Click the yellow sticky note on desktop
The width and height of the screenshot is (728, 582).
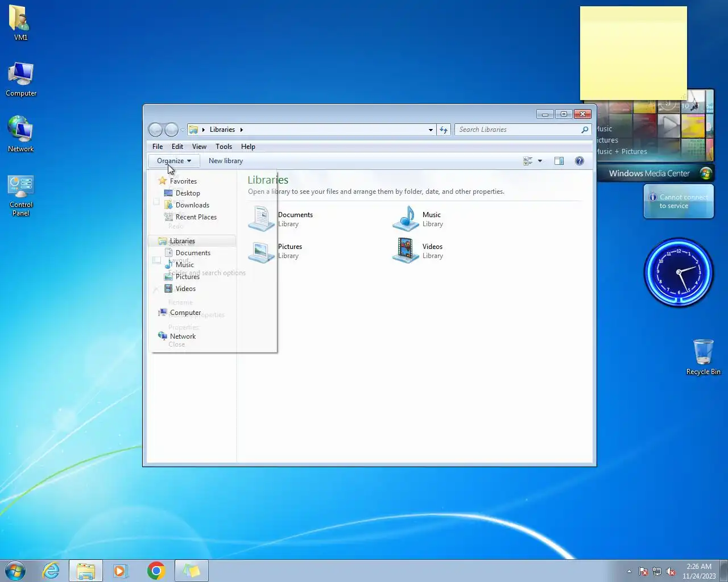(x=633, y=53)
